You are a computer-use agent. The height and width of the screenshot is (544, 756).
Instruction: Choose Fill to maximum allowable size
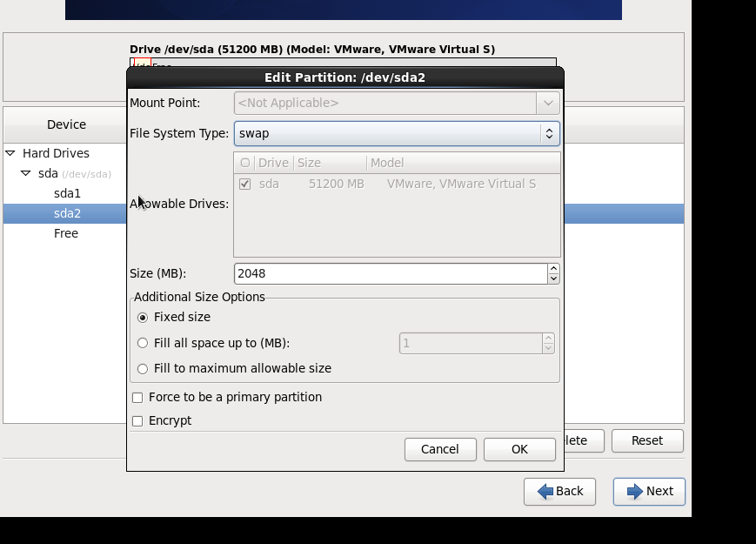pyautogui.click(x=142, y=369)
